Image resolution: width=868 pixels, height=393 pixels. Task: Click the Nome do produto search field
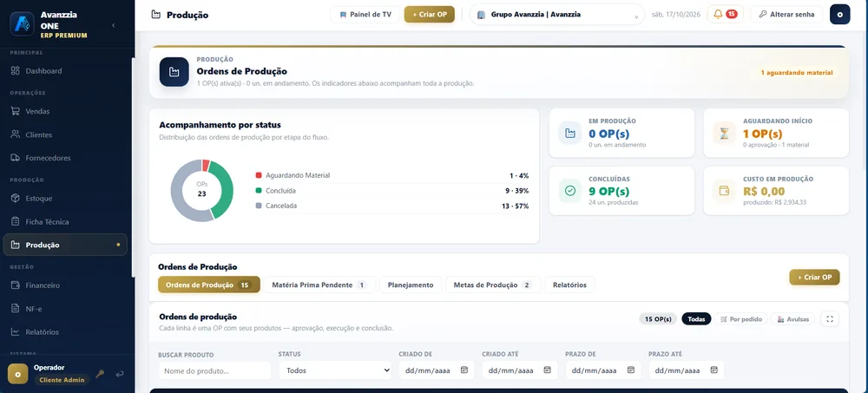pos(214,370)
